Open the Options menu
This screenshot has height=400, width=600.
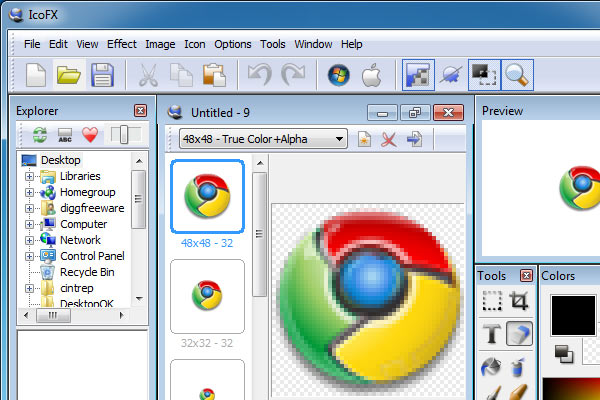[233, 44]
